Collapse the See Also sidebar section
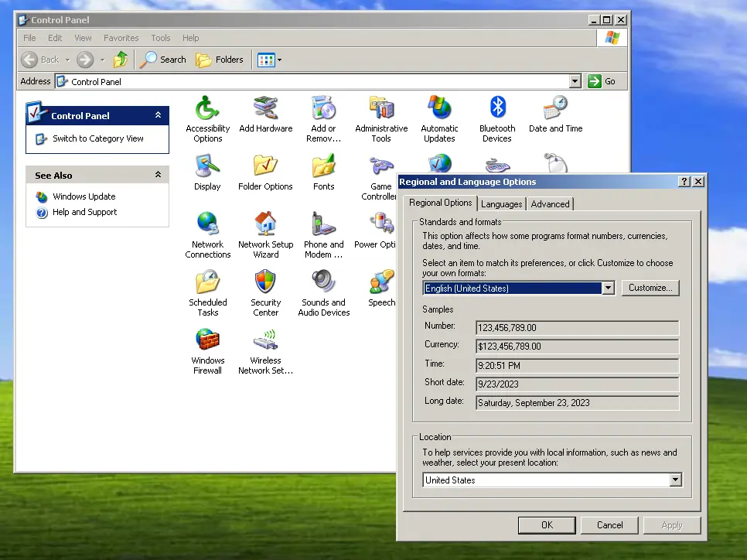This screenshot has height=560, width=747. pyautogui.click(x=159, y=175)
